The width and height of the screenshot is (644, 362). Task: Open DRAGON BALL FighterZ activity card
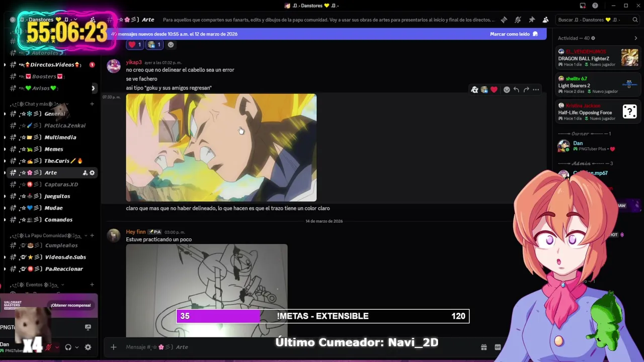[x=598, y=58]
